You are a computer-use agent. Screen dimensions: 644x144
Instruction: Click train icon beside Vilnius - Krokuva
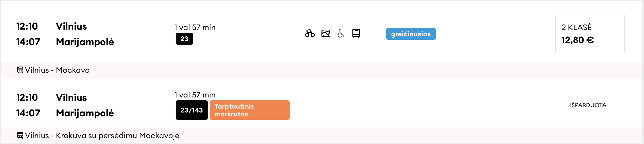20,136
